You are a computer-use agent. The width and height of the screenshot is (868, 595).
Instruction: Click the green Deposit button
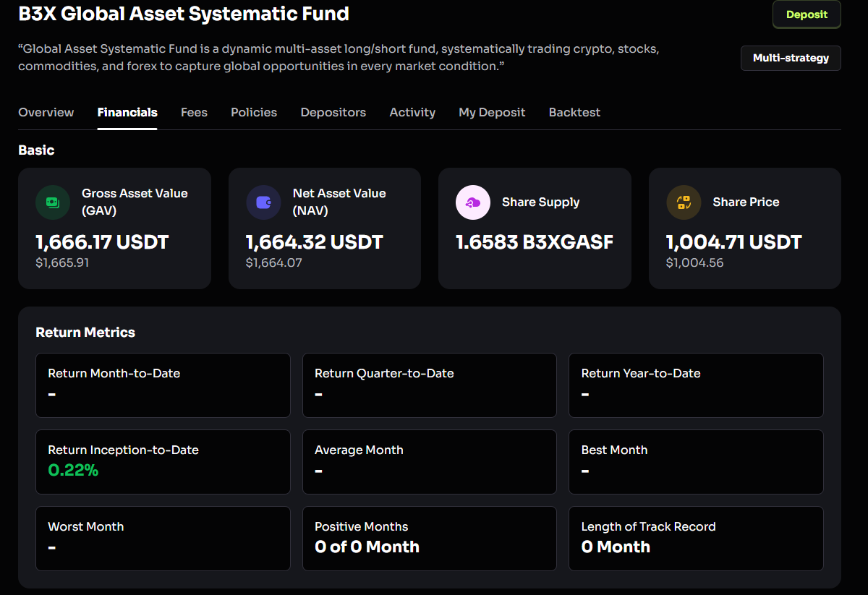point(807,14)
